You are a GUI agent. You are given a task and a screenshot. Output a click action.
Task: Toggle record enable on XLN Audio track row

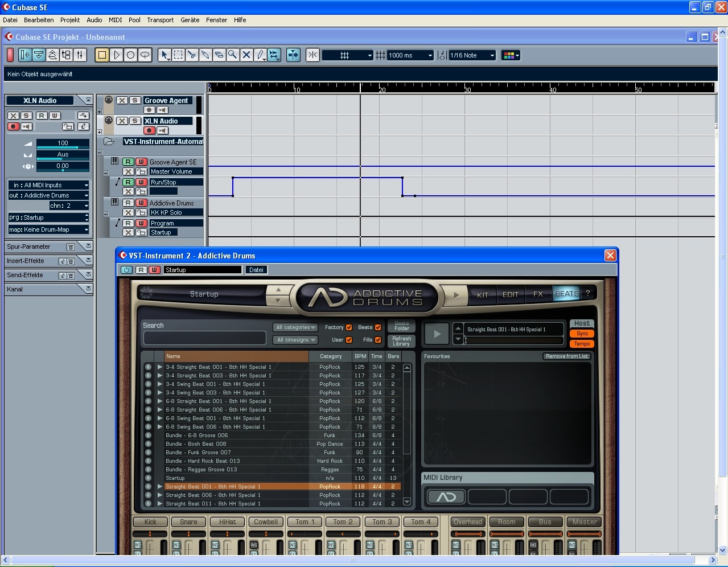149,131
